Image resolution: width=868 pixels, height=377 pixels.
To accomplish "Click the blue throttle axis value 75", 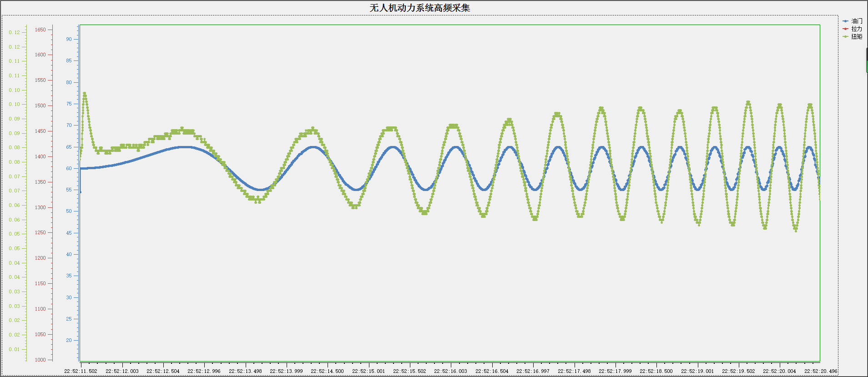I will (69, 104).
